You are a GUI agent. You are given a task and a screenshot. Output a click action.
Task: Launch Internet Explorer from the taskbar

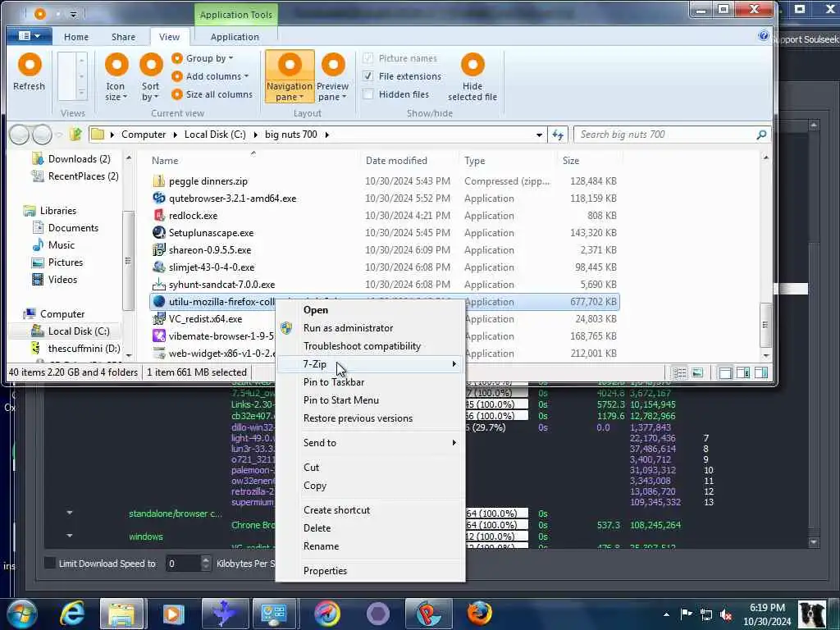tap(72, 614)
